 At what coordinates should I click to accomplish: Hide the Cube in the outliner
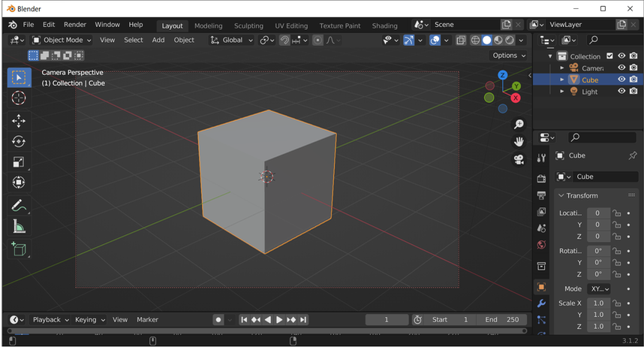(x=621, y=80)
